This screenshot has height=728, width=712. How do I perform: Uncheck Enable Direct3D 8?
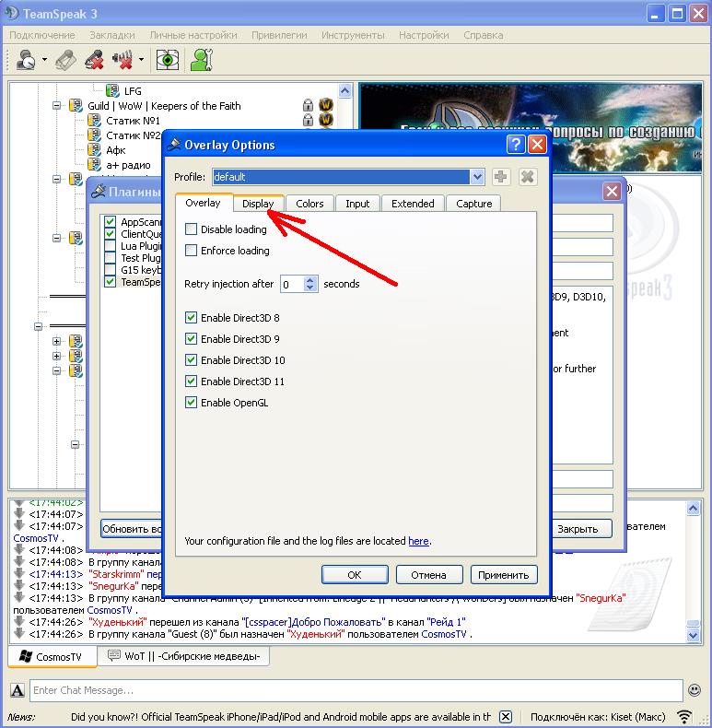(x=191, y=318)
